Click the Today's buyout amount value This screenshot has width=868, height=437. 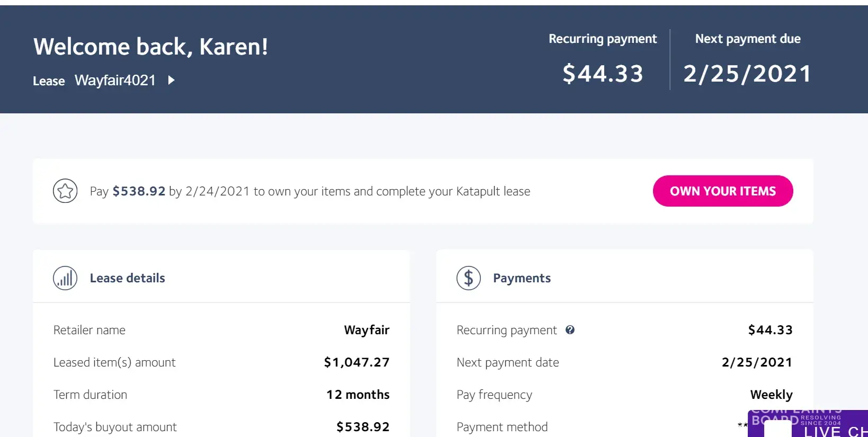pyautogui.click(x=363, y=427)
